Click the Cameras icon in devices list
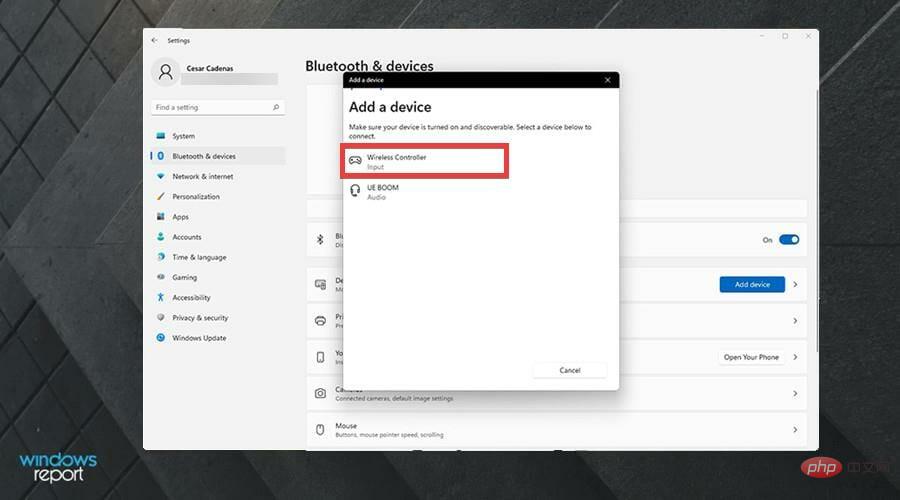 [320, 393]
